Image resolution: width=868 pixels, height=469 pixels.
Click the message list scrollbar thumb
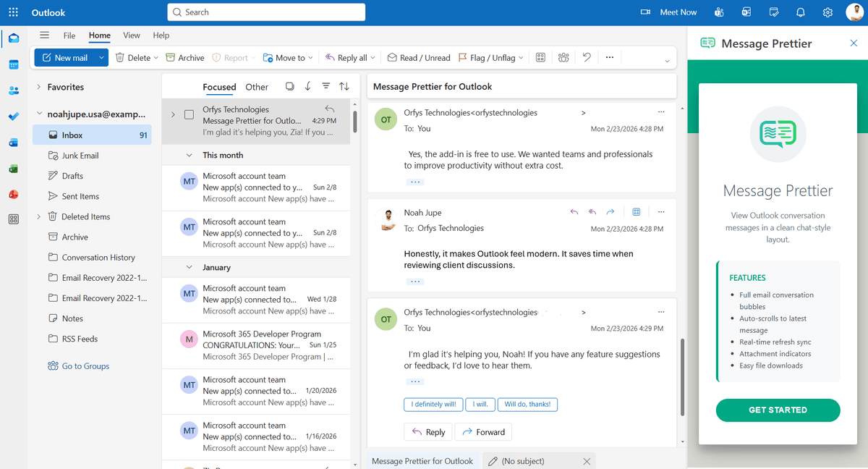[356, 121]
